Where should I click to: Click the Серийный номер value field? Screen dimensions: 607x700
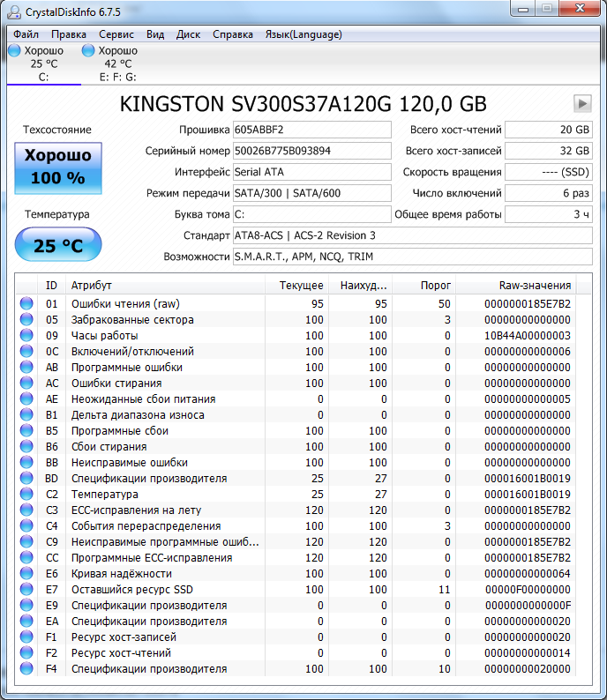point(311,151)
